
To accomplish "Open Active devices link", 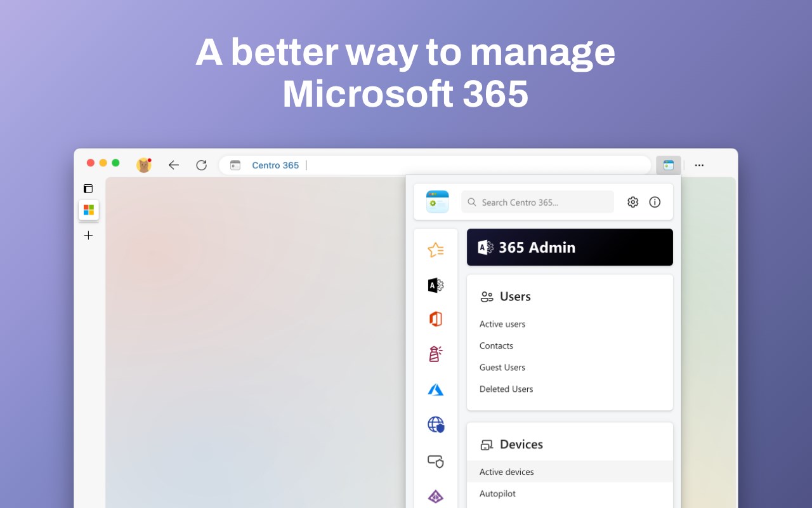I will [x=570, y=472].
